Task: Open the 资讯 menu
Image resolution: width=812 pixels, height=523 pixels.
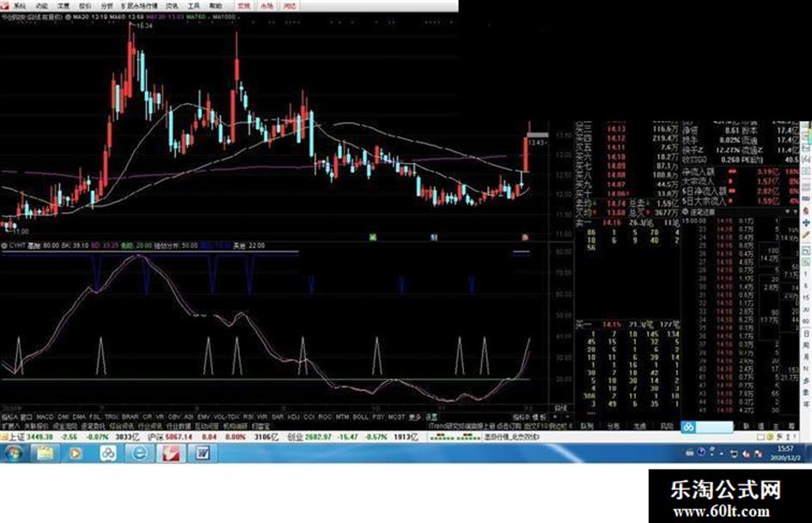Action: [x=172, y=6]
